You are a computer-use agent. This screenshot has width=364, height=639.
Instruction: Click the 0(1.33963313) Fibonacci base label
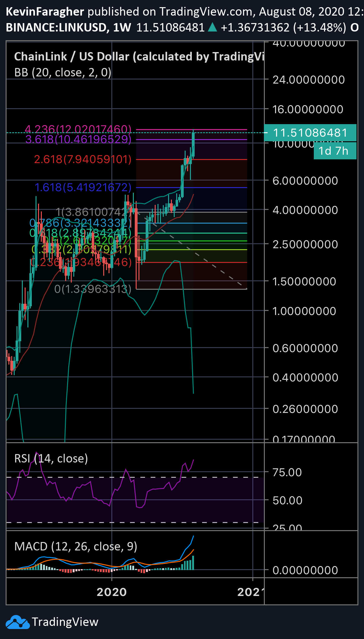[x=93, y=289]
